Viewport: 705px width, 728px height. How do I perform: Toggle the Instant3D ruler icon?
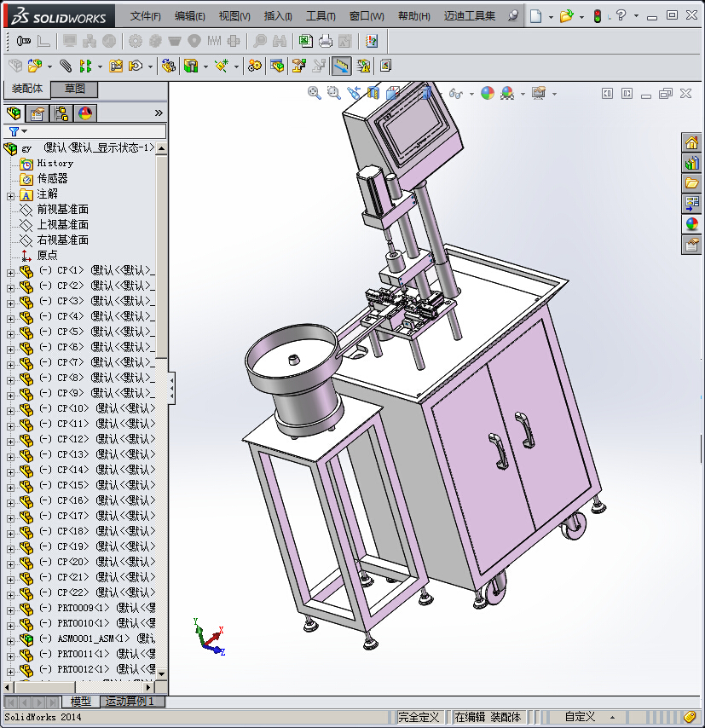click(341, 66)
